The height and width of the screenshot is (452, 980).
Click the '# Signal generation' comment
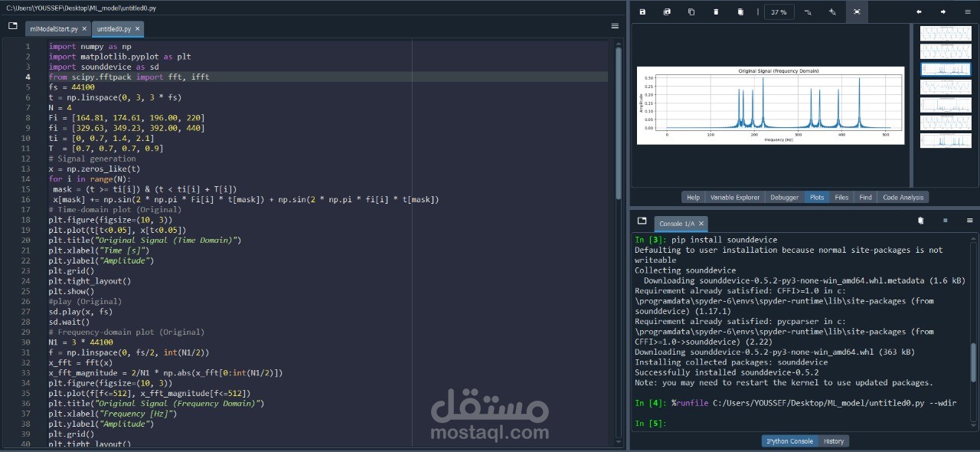point(92,159)
